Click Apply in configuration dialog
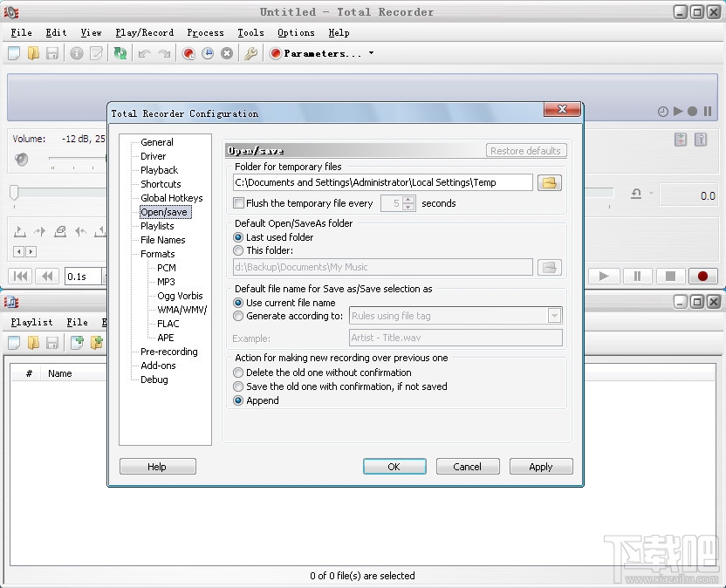726x588 pixels. click(x=541, y=466)
